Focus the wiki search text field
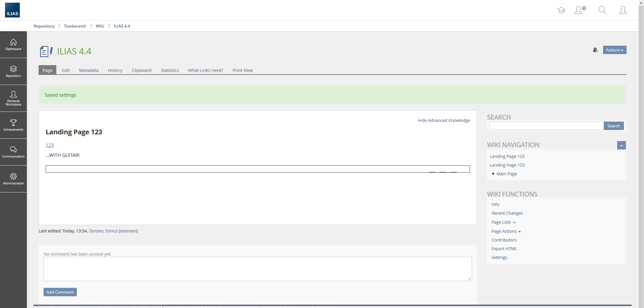 click(547, 126)
